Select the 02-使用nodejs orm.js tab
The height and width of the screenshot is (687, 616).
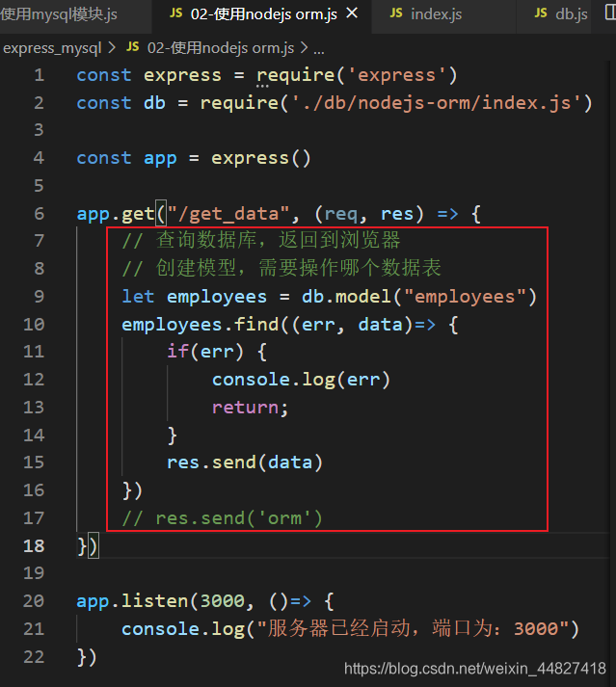click(263, 14)
